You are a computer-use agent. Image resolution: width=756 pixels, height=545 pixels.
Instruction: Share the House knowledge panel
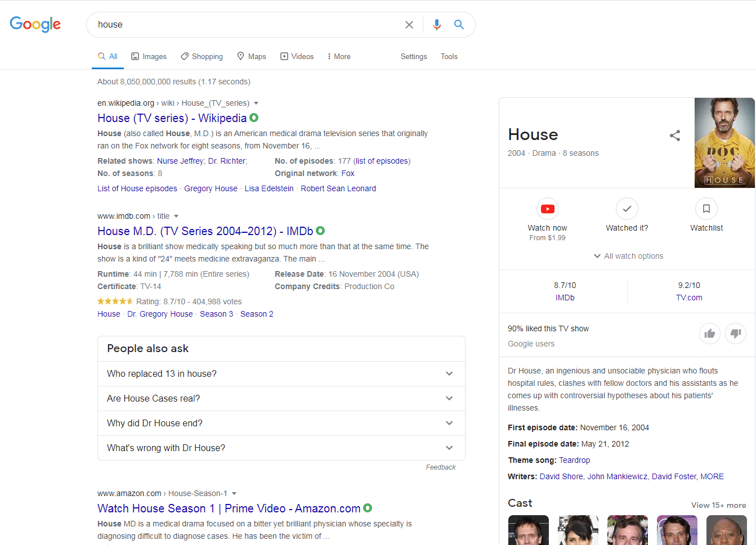click(x=674, y=136)
